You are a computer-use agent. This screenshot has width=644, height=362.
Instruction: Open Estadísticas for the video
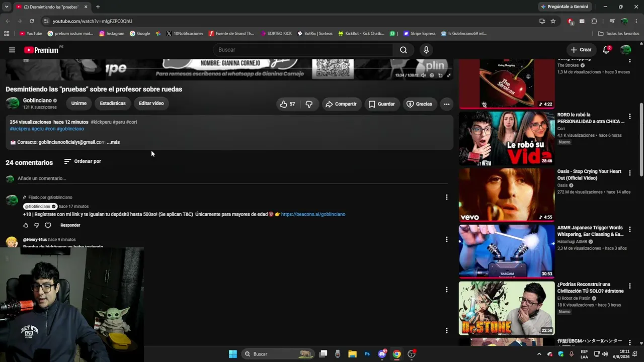[113, 103]
